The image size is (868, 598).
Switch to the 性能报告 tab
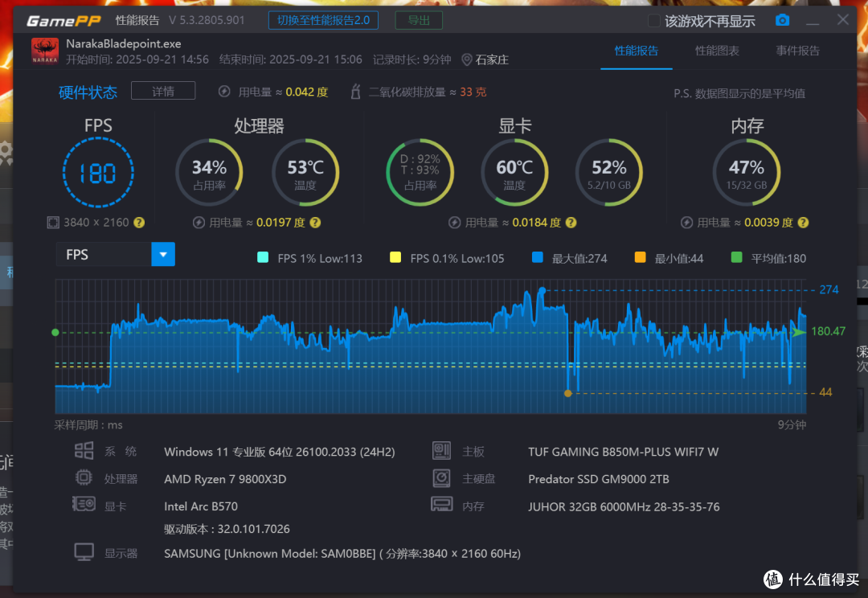637,51
